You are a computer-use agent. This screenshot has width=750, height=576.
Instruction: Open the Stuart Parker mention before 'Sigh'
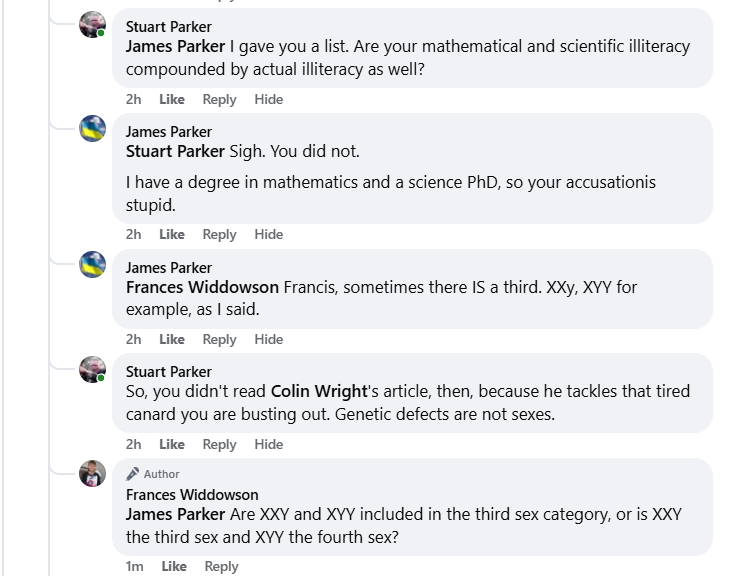pyautogui.click(x=175, y=151)
